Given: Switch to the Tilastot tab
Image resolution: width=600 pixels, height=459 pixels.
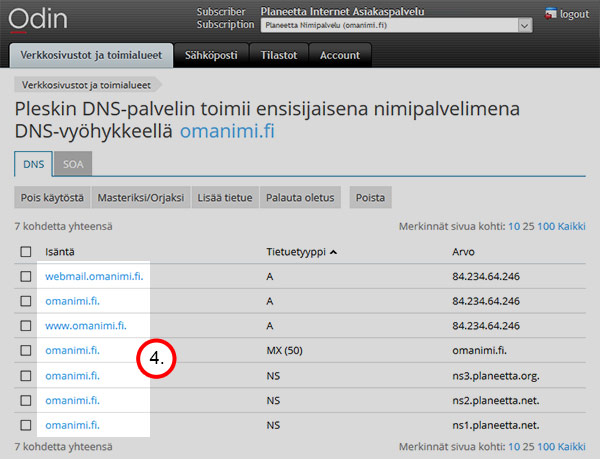Looking at the screenshot, I should click(x=279, y=55).
